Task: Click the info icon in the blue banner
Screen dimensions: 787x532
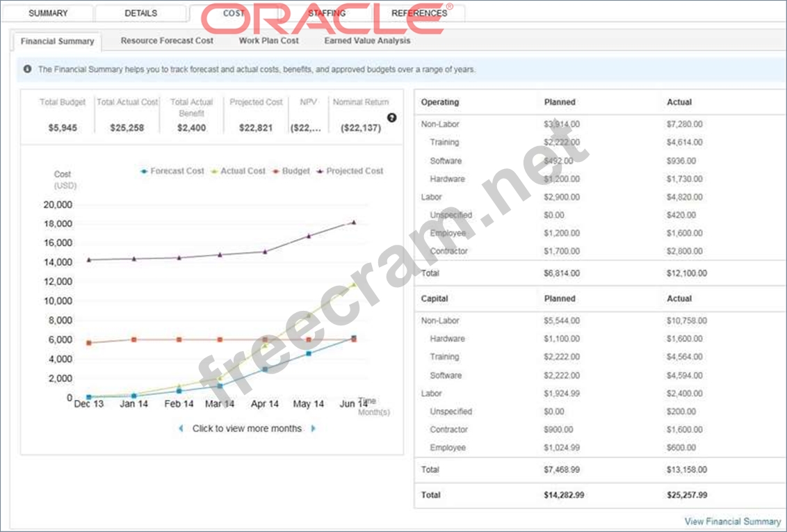Action: coord(28,69)
